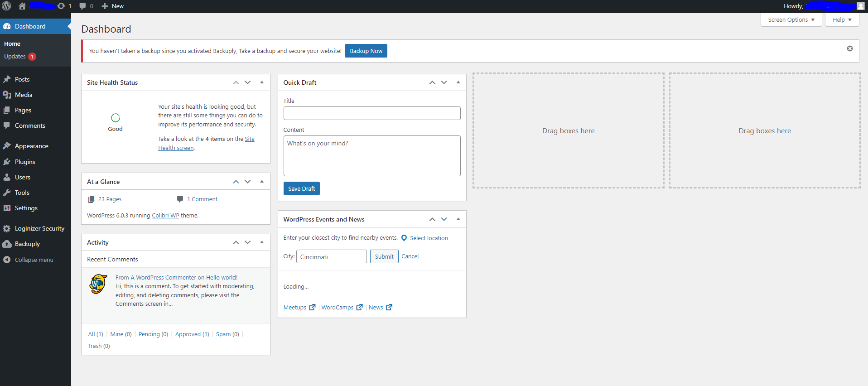This screenshot has height=386, width=868.
Task: Click the user avatar in admin bar
Action: [860, 6]
